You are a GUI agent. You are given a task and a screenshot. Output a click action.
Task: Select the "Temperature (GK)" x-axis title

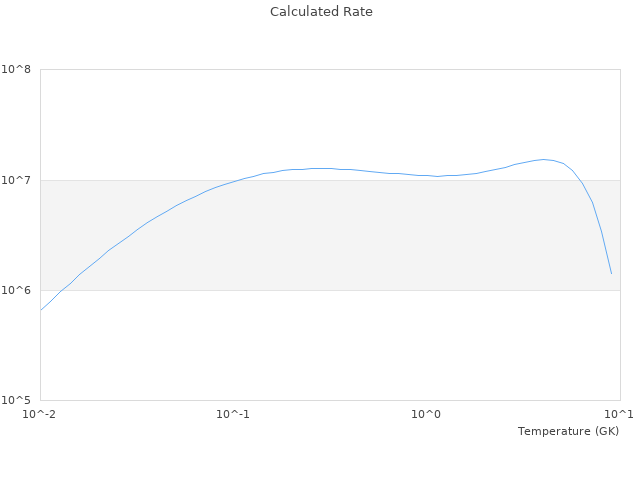click(568, 431)
